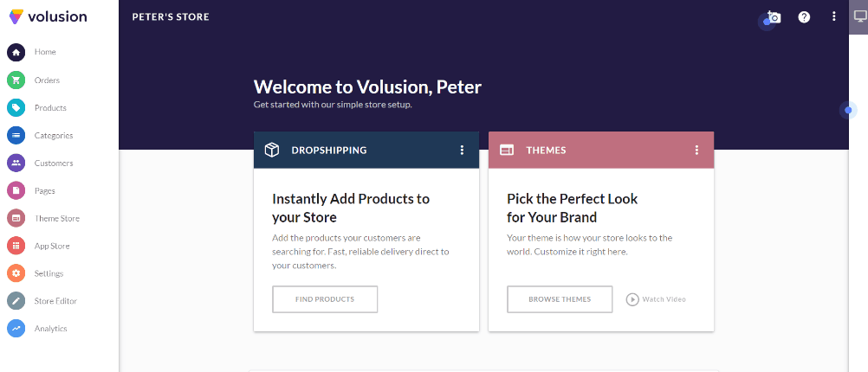This screenshot has width=868, height=372.
Task: Select the App Store grid icon
Action: [16, 246]
